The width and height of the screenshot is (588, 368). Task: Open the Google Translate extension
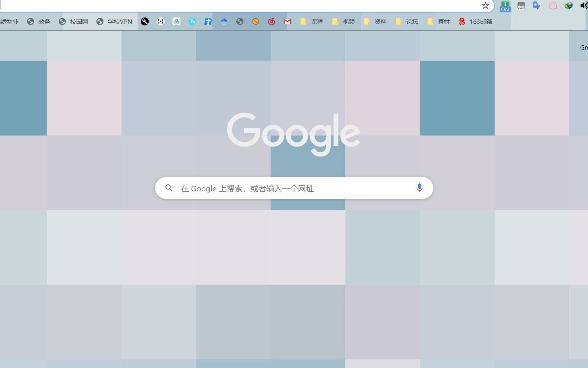(536, 6)
